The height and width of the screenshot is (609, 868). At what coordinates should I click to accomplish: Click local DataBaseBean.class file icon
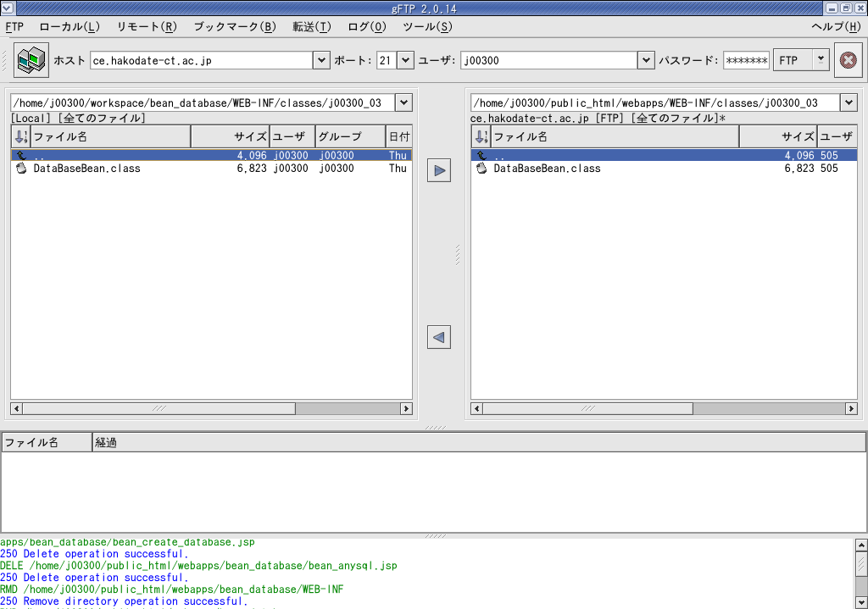pos(21,169)
